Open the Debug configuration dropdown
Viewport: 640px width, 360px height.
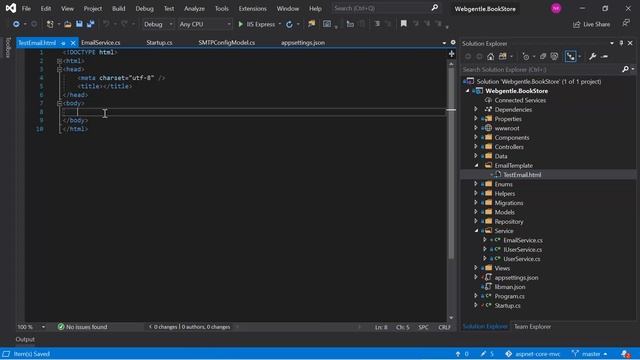[x=158, y=24]
